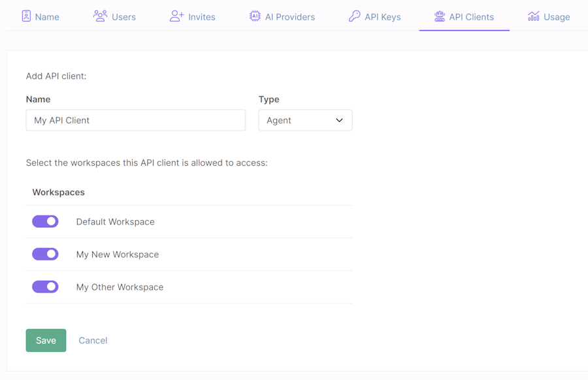Switch to the API Keys tab

374,17
